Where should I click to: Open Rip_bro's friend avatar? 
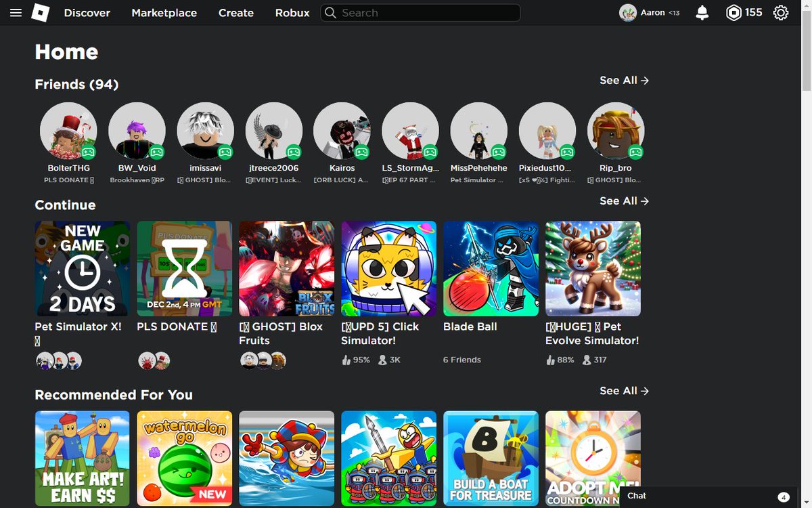[x=616, y=131]
